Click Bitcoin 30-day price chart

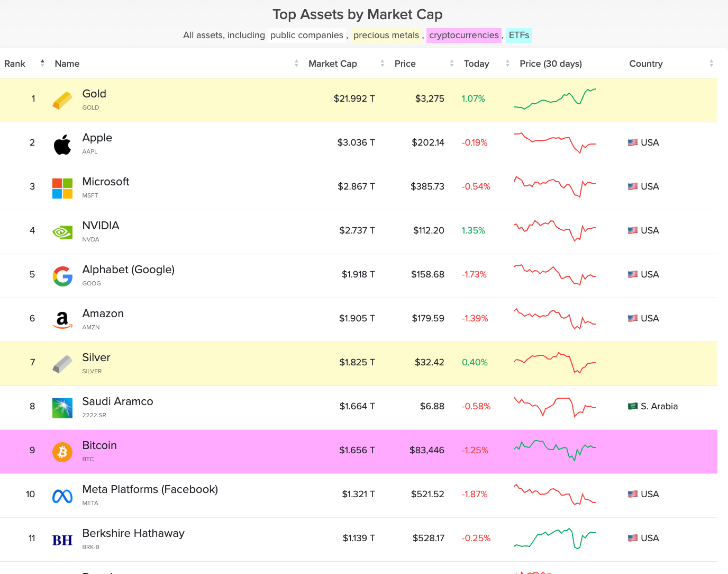[x=554, y=450]
